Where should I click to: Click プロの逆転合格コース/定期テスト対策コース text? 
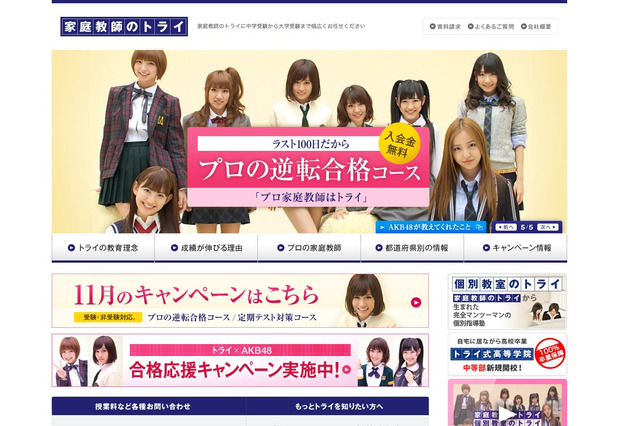coord(232,317)
